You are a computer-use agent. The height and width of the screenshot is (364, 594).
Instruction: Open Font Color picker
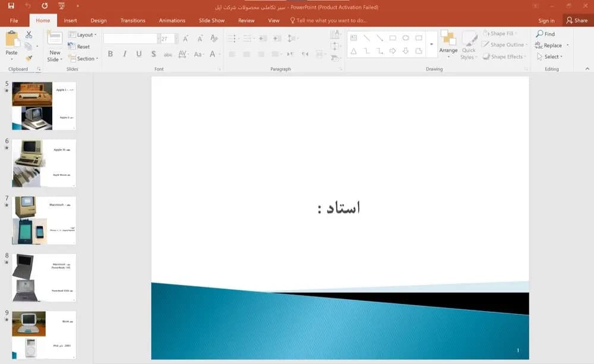214,54
